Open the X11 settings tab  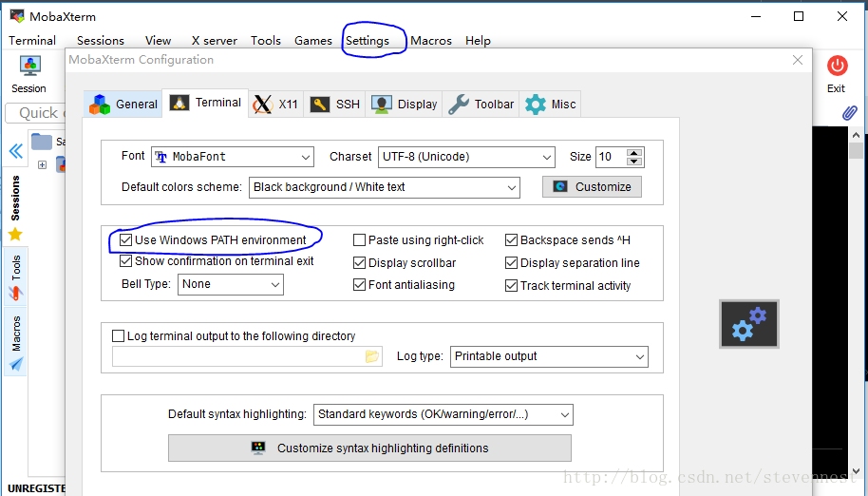(x=275, y=105)
